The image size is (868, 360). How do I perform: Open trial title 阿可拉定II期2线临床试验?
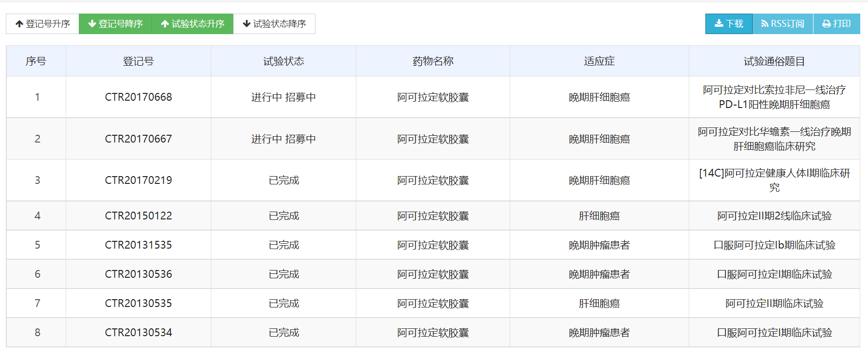774,216
